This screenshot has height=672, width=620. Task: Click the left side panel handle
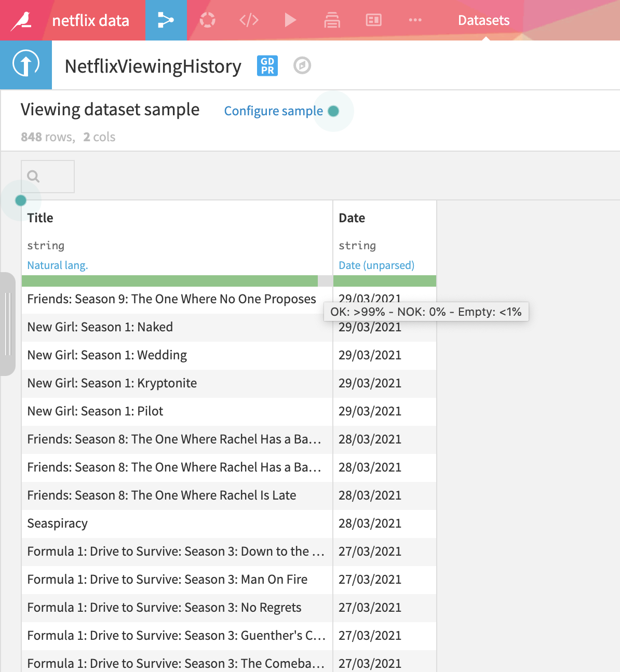pos(7,324)
